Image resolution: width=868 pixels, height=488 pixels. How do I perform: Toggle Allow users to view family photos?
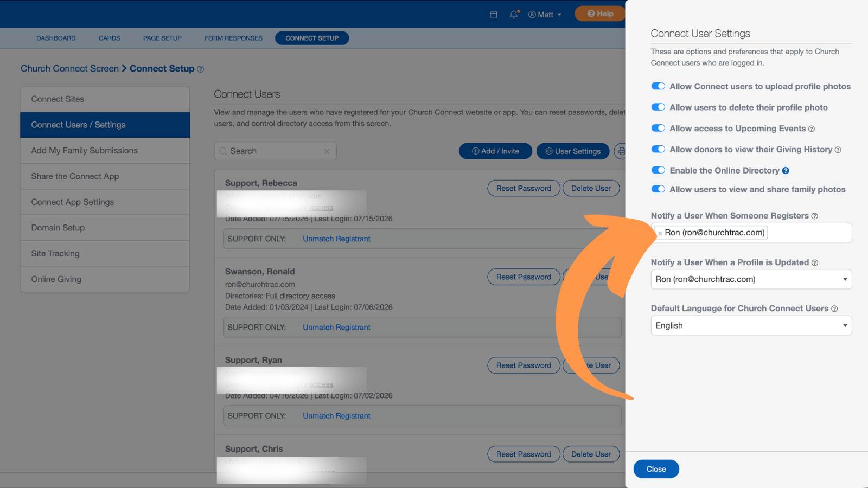click(x=658, y=189)
